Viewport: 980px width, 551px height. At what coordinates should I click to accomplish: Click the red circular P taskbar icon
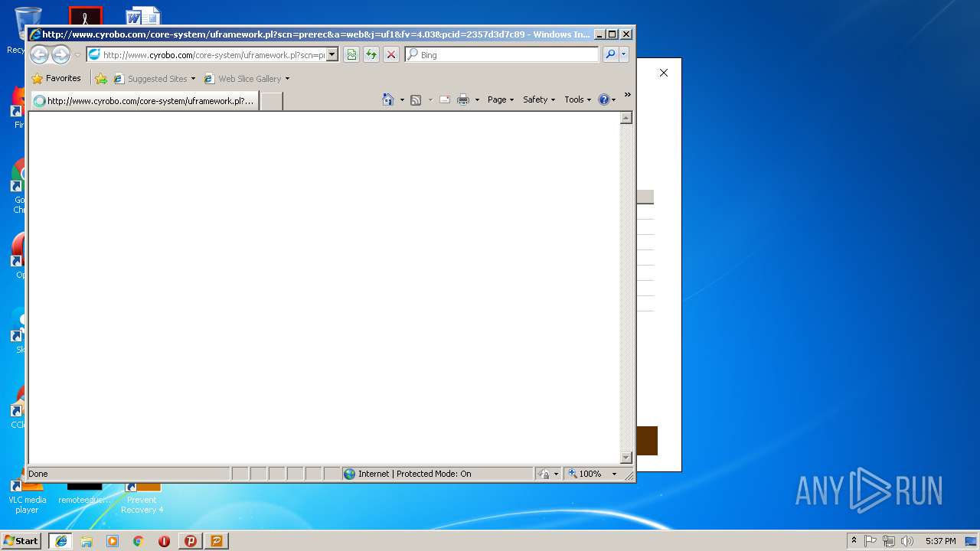pyautogui.click(x=191, y=540)
